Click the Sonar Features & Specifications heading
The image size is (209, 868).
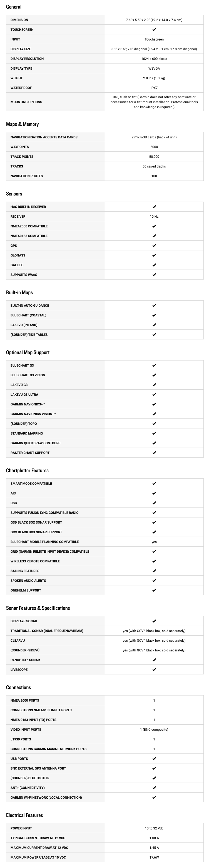[38, 608]
